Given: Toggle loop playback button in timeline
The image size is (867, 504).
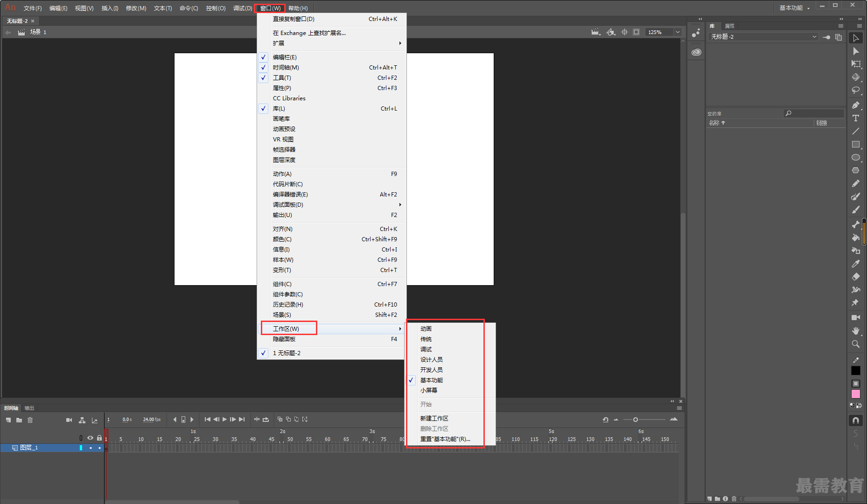Looking at the screenshot, I should (266, 420).
